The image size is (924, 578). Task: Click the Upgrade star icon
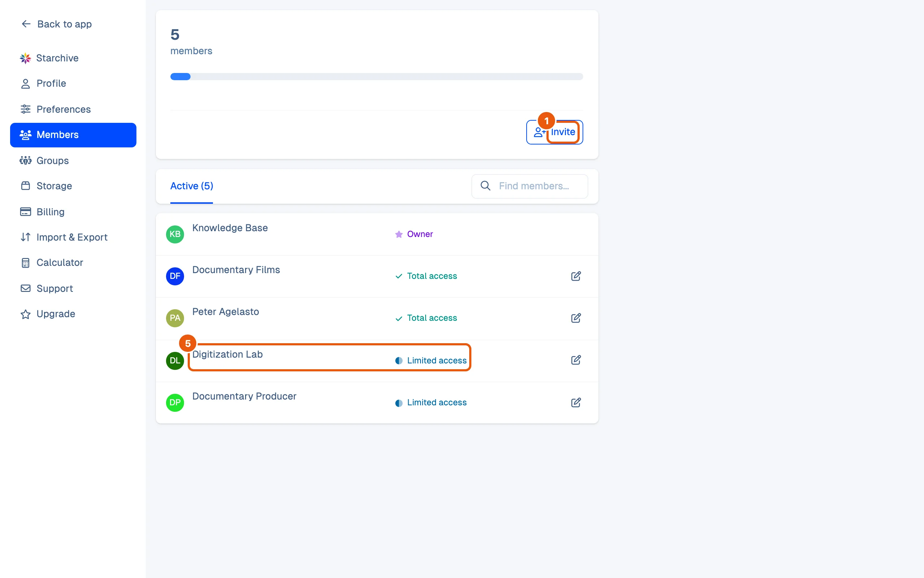(x=25, y=314)
